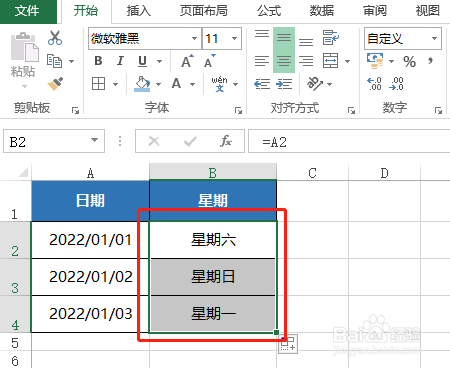Align text right
The image size is (450, 368).
(306, 61)
